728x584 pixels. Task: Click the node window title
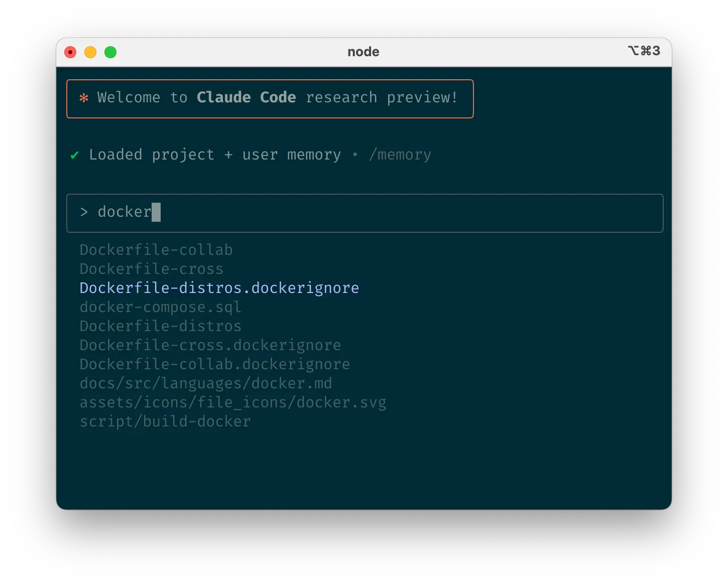363,51
